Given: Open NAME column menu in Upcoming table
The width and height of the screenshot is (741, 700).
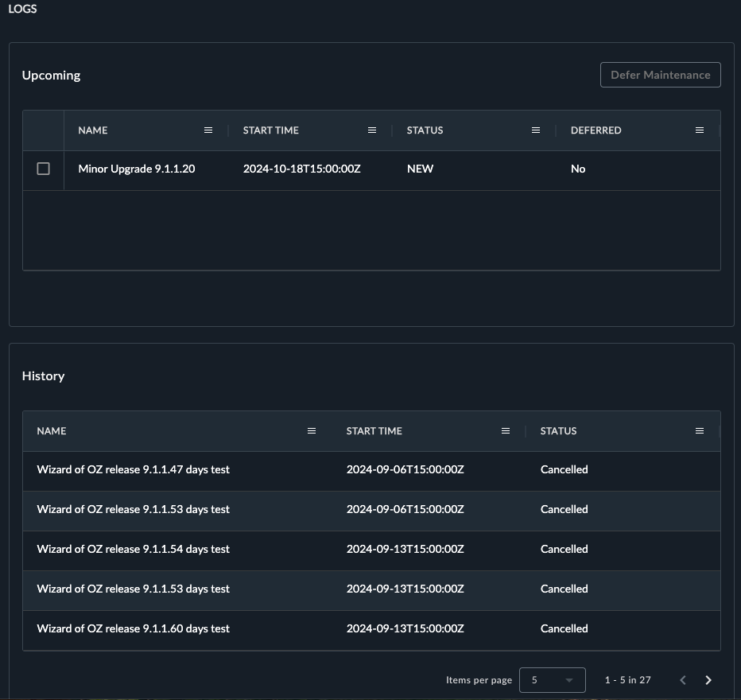Looking at the screenshot, I should coord(208,130).
